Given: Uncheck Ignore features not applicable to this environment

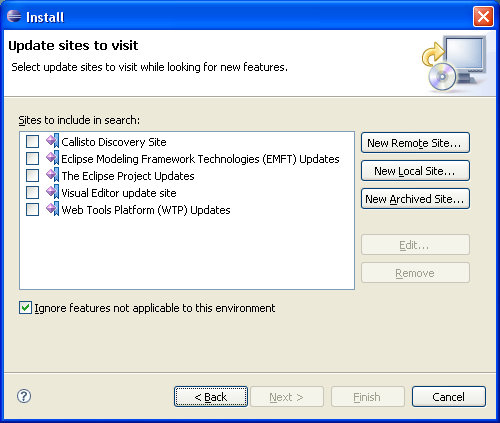Looking at the screenshot, I should tap(25, 308).
